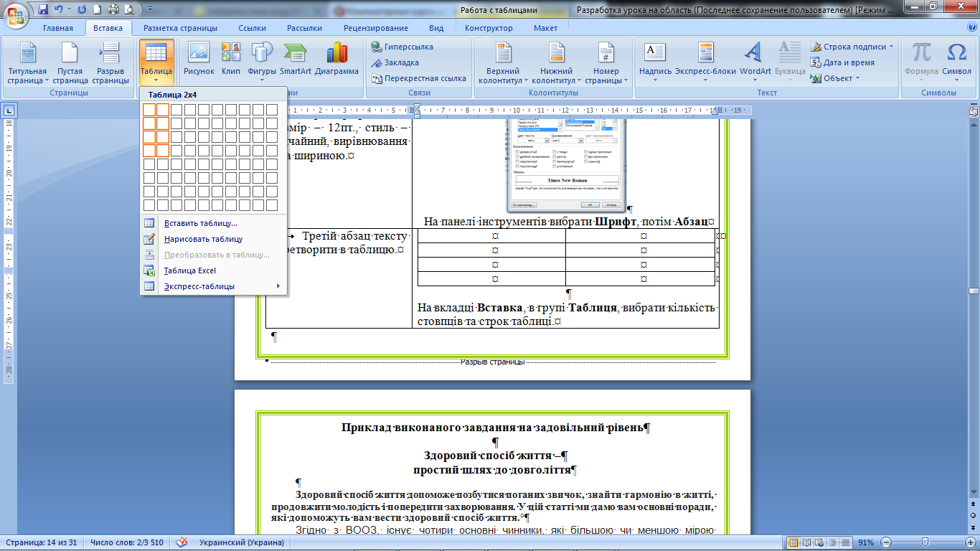Image resolution: width=980 pixels, height=551 pixels.
Task: Click the quick print icon
Action: coord(113,9)
